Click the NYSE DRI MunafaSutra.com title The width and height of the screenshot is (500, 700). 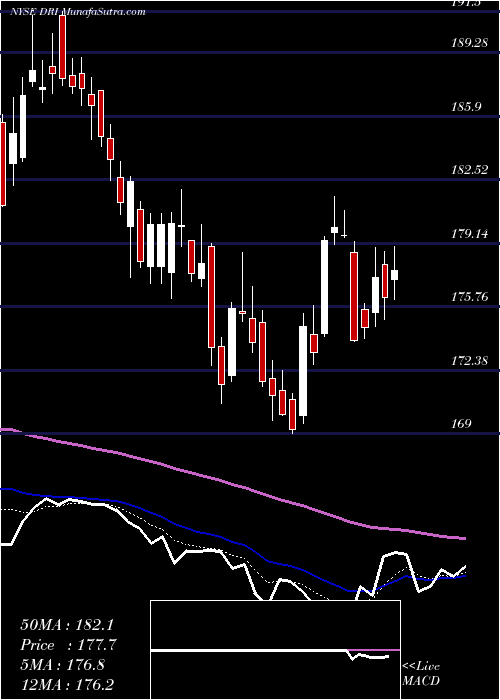pos(78,11)
